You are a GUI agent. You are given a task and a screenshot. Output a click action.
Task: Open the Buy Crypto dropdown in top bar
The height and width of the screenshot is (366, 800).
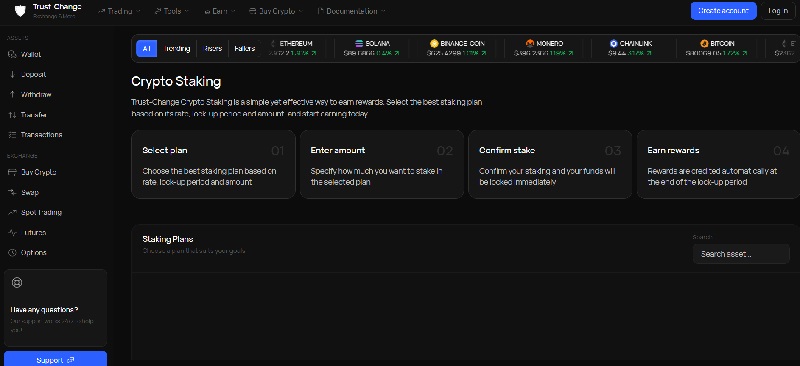pyautogui.click(x=276, y=11)
